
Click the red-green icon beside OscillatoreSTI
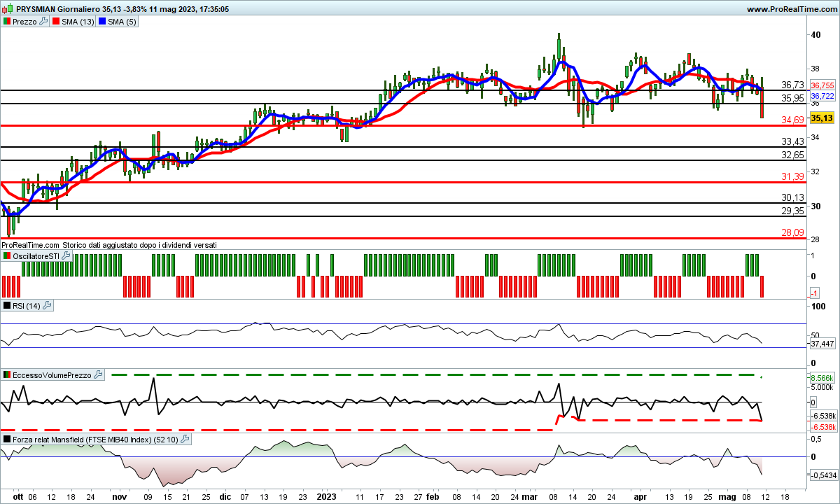[x=7, y=256]
